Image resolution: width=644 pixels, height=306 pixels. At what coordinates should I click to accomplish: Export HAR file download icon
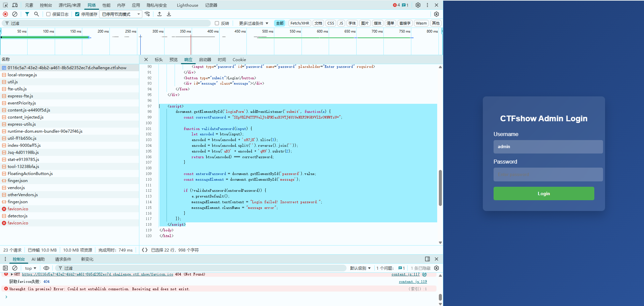tap(169, 14)
